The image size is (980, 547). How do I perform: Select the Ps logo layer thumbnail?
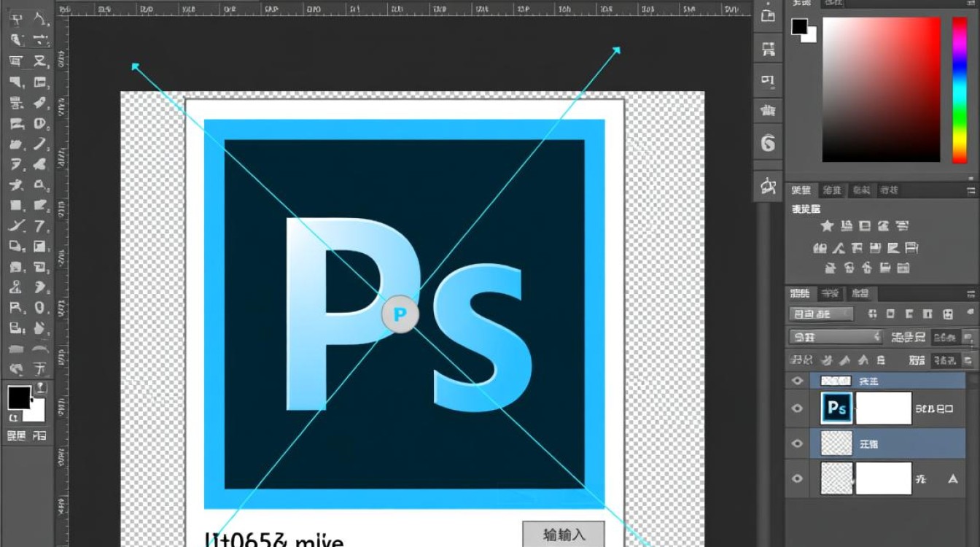tap(836, 408)
